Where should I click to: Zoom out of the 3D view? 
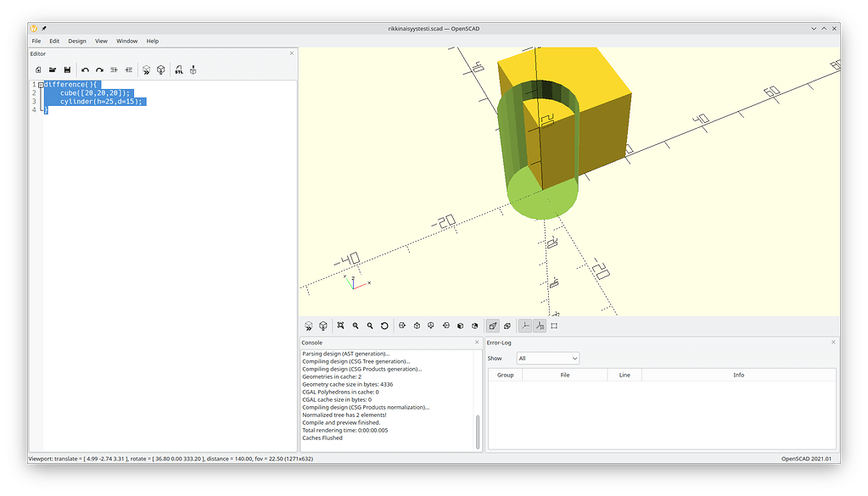coord(370,326)
